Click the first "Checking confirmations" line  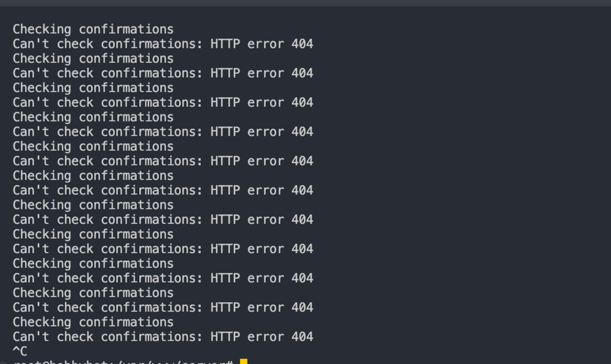click(93, 29)
